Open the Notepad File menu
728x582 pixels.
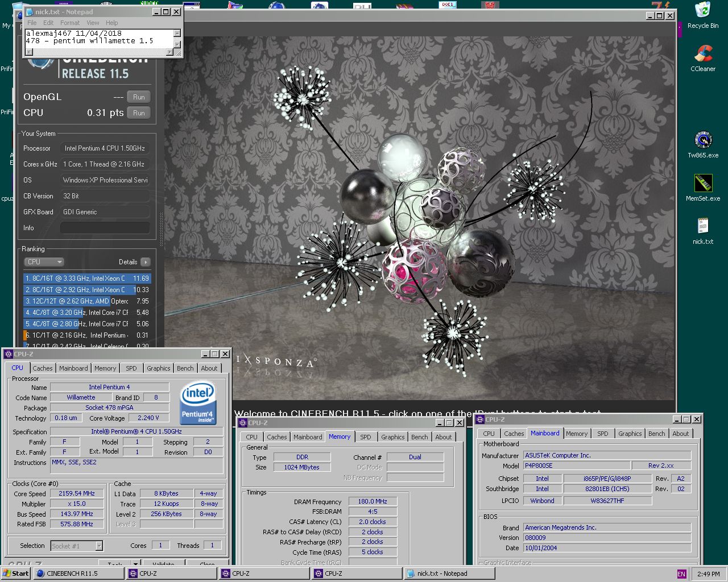[32, 23]
